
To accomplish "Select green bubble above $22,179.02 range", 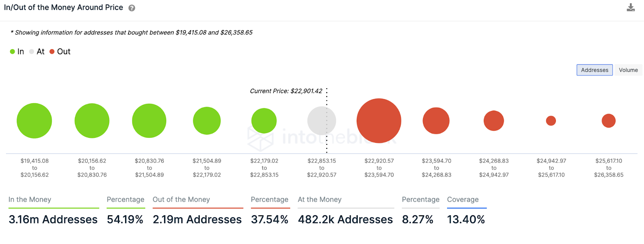I will pos(264,121).
